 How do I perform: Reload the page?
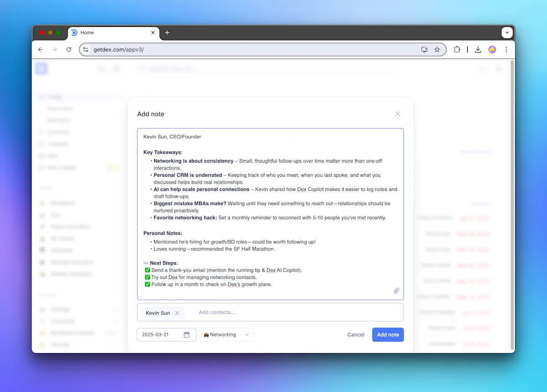tap(69, 50)
